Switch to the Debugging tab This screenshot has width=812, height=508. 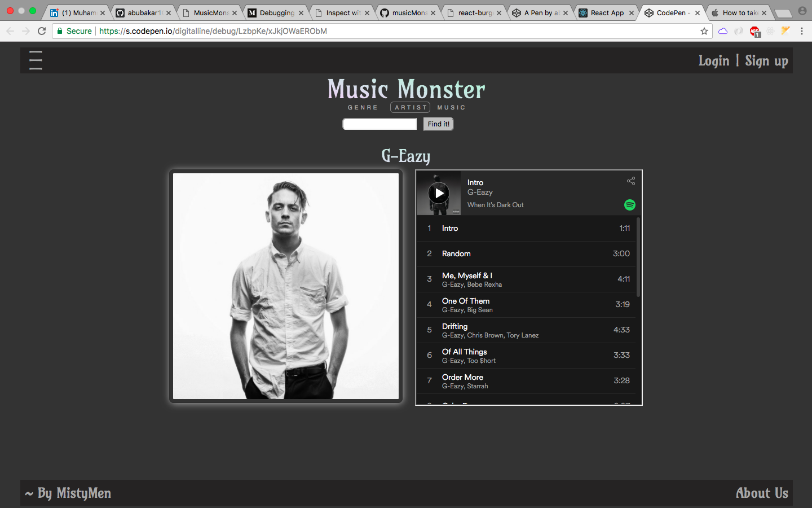276,13
